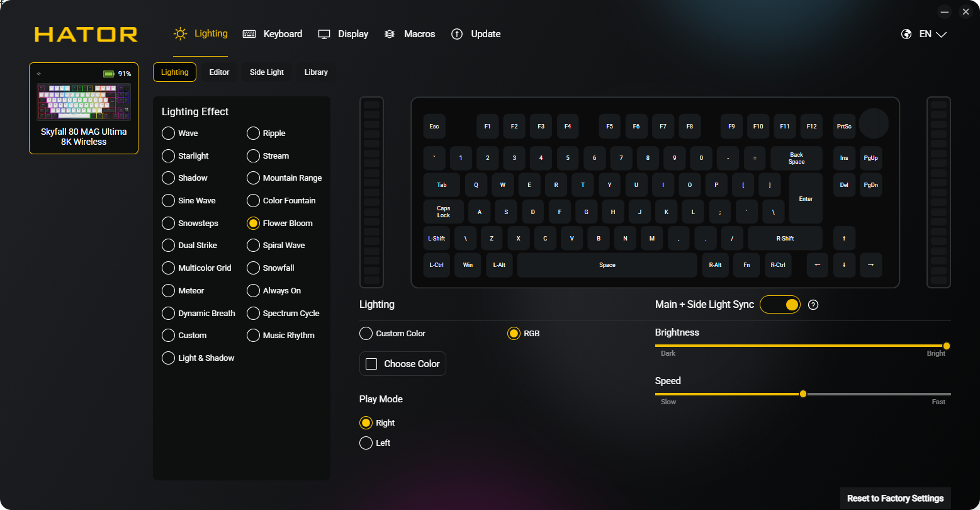This screenshot has width=980, height=510.
Task: Select the Space bar key
Action: [607, 265]
